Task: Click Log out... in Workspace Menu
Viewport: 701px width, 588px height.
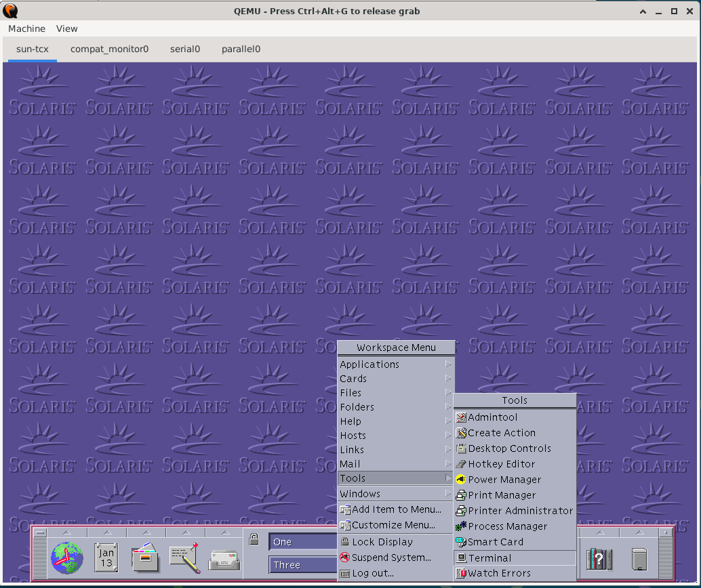Action: point(373,573)
